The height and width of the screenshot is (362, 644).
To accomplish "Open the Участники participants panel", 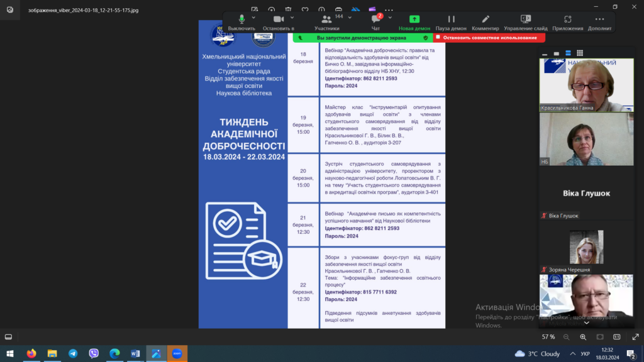I will [327, 19].
